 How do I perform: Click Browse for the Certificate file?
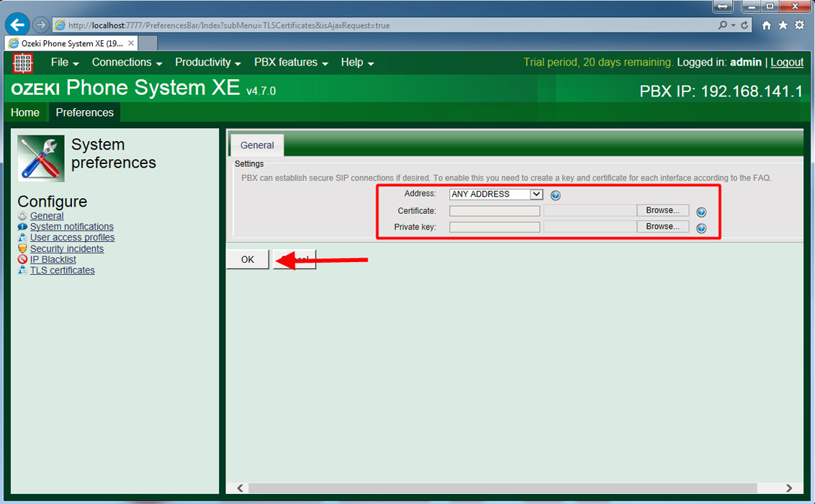(662, 210)
